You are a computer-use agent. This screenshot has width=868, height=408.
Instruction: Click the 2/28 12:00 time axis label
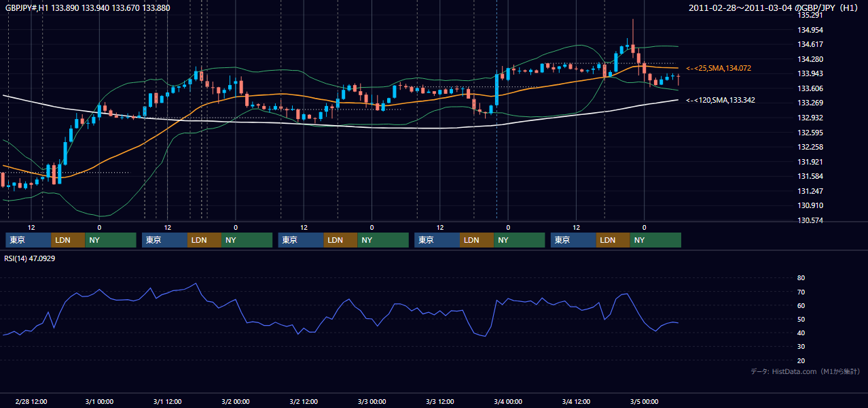pos(31,401)
